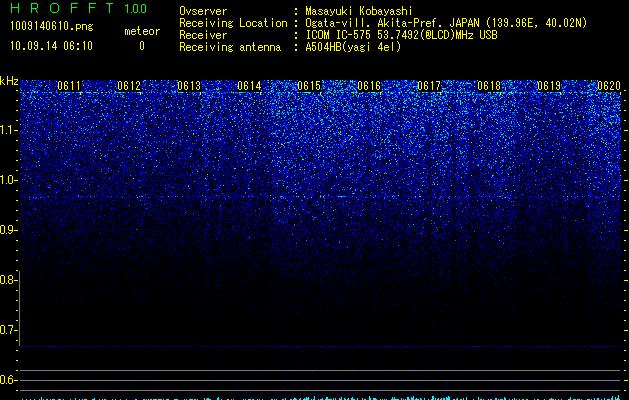
Task: Click the HROFFT 1.0.0 title text
Action: click(x=79, y=8)
